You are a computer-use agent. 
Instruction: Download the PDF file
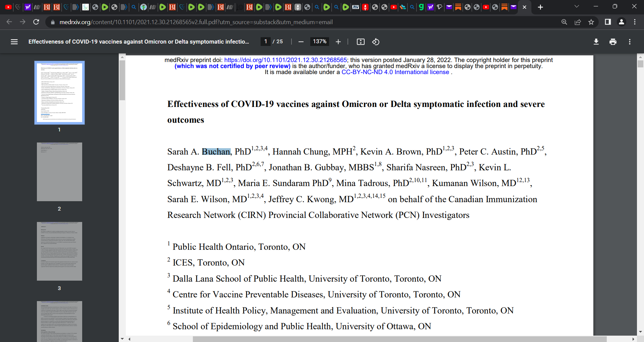pyautogui.click(x=596, y=42)
